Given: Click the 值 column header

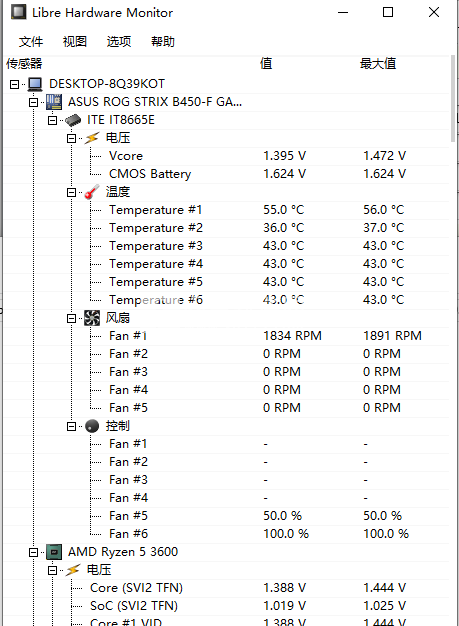Looking at the screenshot, I should (266, 63).
